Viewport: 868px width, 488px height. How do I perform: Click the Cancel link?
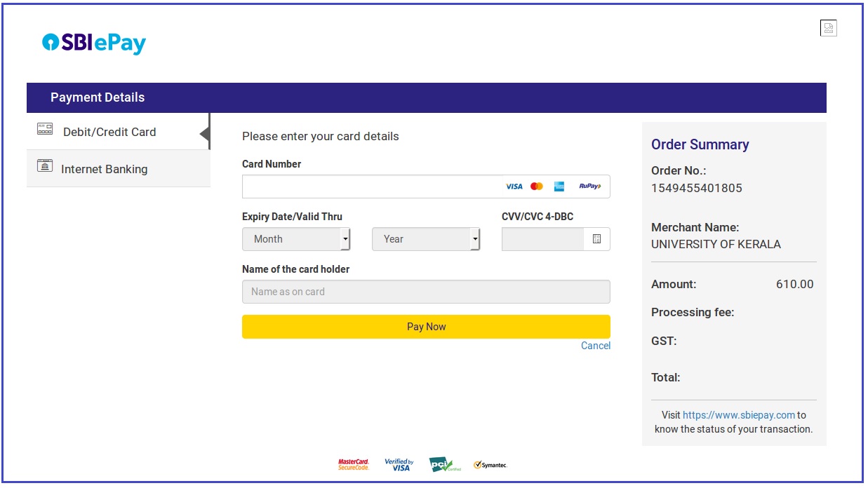coord(596,346)
